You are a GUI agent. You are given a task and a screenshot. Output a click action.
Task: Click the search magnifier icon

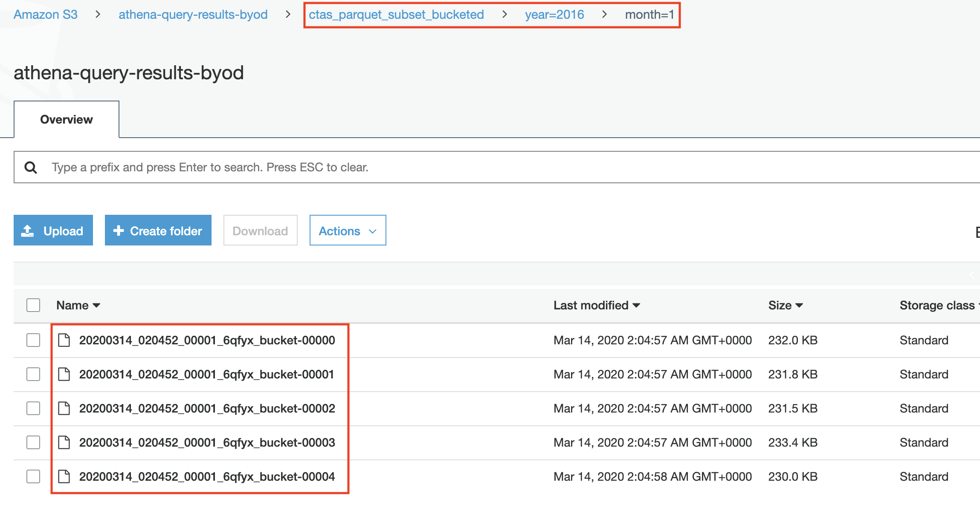pyautogui.click(x=31, y=167)
